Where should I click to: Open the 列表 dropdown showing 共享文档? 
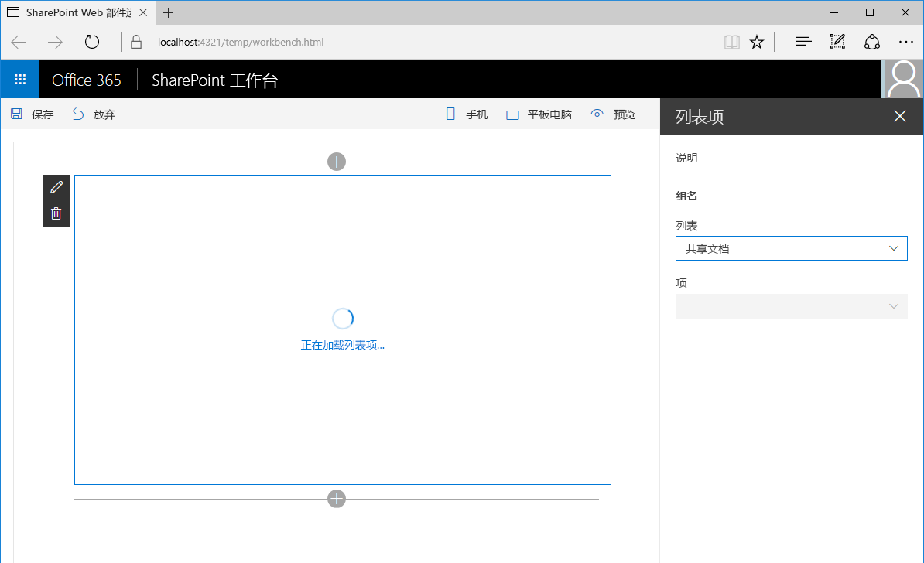791,247
